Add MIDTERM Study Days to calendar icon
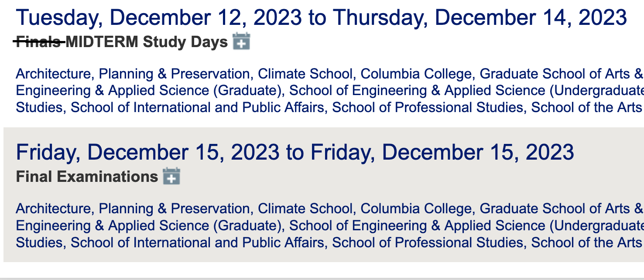Image resolution: width=644 pixels, height=280 pixels. (x=241, y=41)
